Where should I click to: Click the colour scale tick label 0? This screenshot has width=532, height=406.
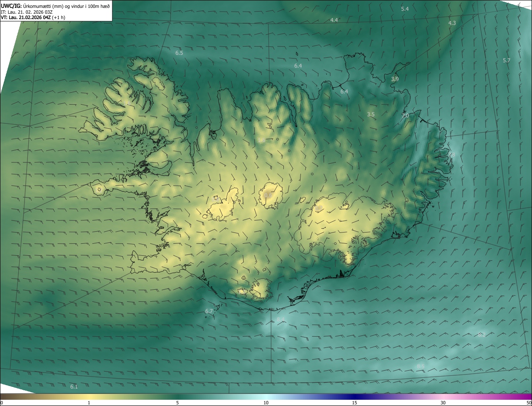pos(2,403)
